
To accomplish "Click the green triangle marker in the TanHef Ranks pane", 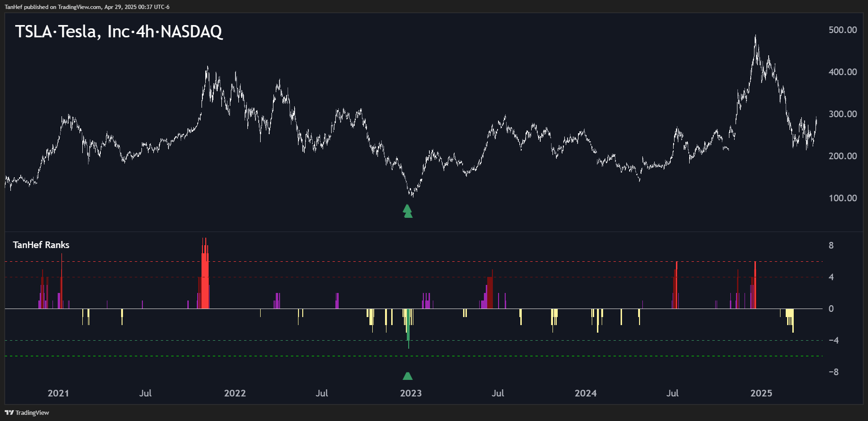I will click(407, 376).
